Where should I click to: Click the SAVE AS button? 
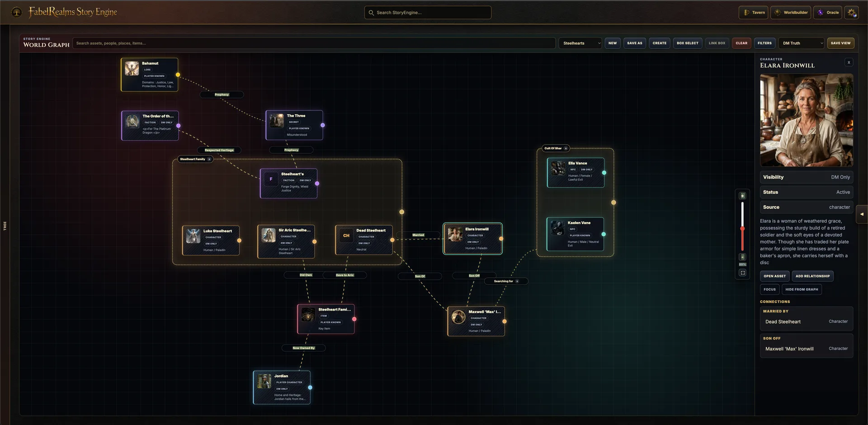click(635, 43)
